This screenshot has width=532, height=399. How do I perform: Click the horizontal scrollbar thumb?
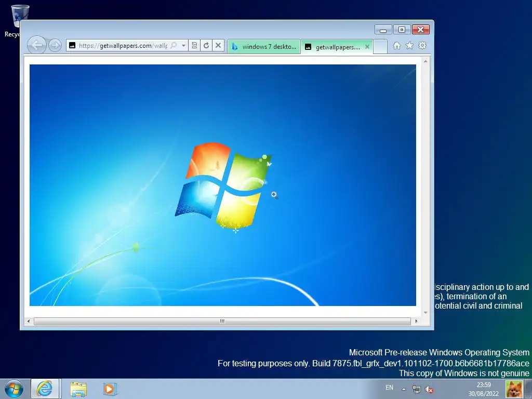222,321
